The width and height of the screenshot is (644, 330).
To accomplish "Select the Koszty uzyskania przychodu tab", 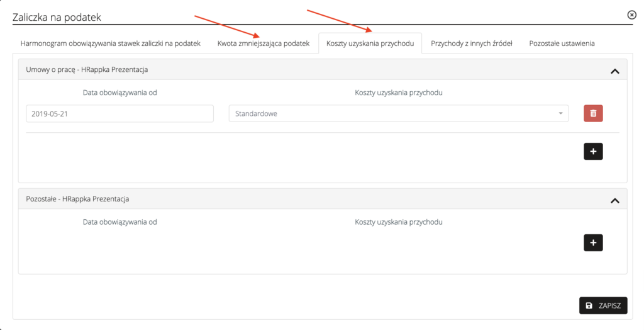I will pos(370,43).
